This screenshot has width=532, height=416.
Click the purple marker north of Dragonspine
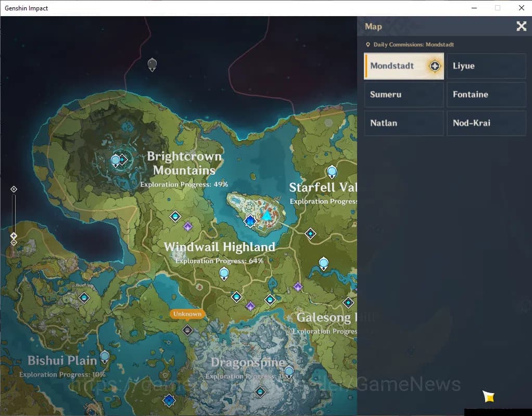coord(250,306)
